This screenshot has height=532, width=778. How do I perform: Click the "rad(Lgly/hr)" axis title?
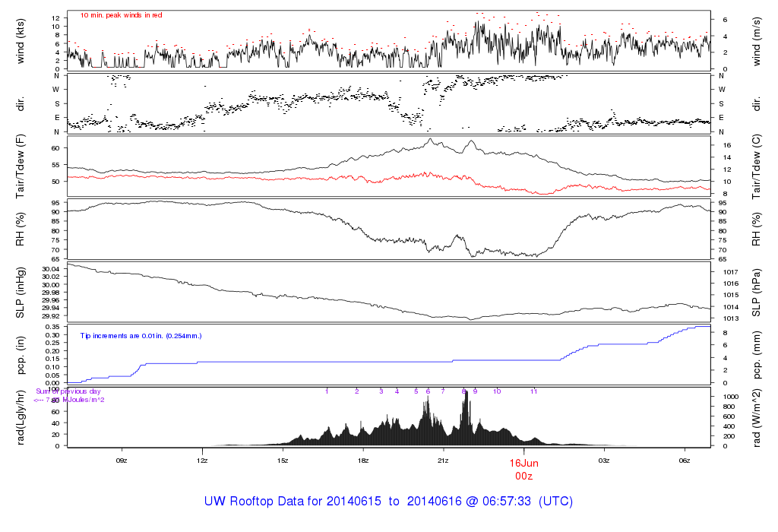click(x=21, y=417)
